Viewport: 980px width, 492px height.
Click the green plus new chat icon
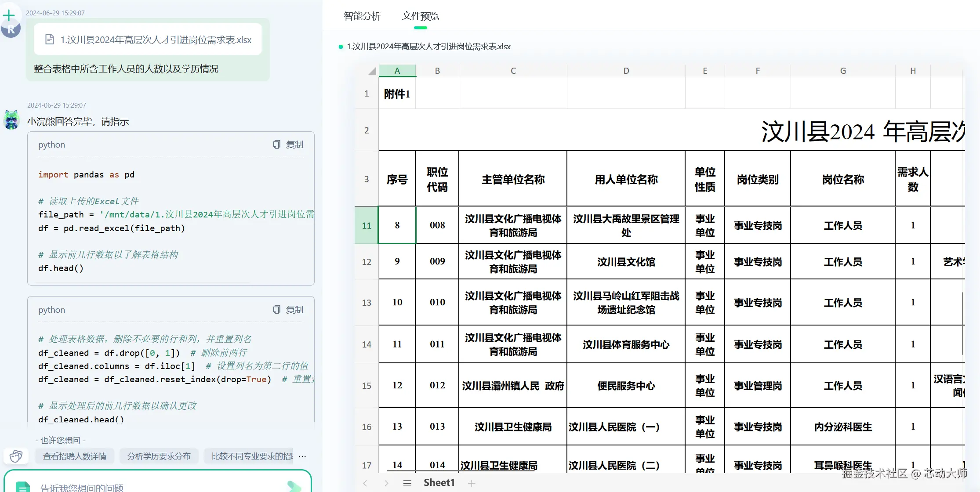(9, 16)
